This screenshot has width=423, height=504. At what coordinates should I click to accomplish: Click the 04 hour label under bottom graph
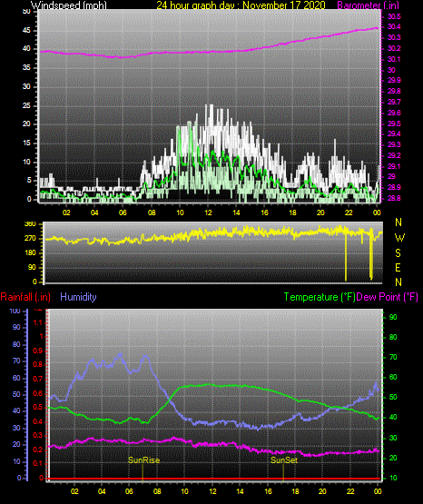tap(102, 491)
